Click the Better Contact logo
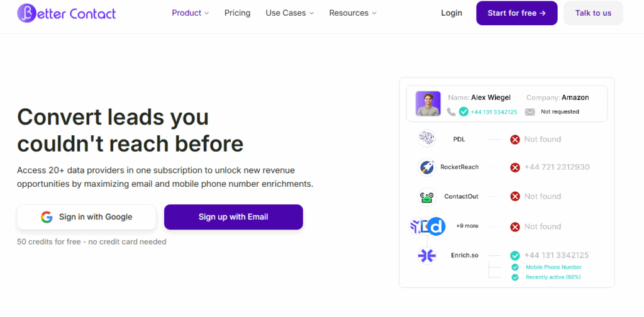 click(67, 13)
